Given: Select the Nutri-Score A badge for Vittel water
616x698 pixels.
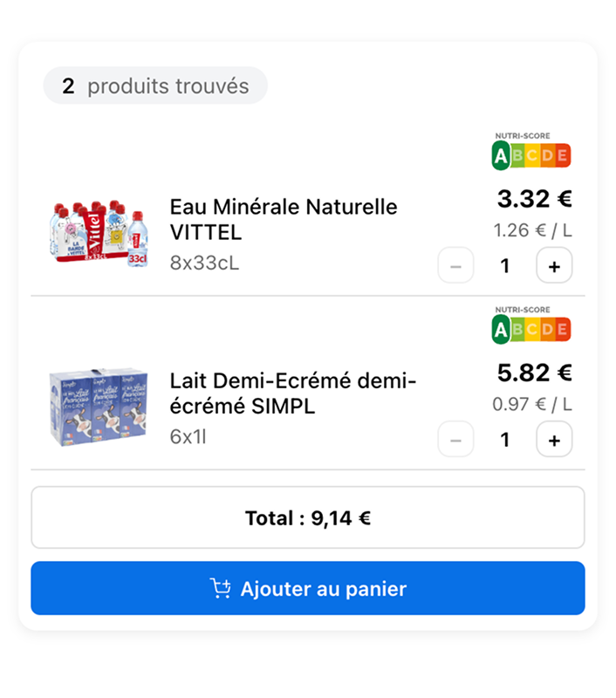Looking at the screenshot, I should click(500, 154).
